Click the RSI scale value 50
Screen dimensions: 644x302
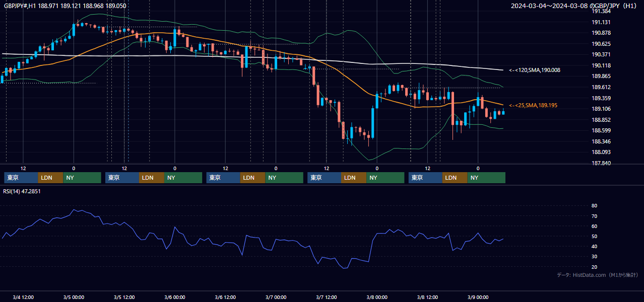pos(594,236)
